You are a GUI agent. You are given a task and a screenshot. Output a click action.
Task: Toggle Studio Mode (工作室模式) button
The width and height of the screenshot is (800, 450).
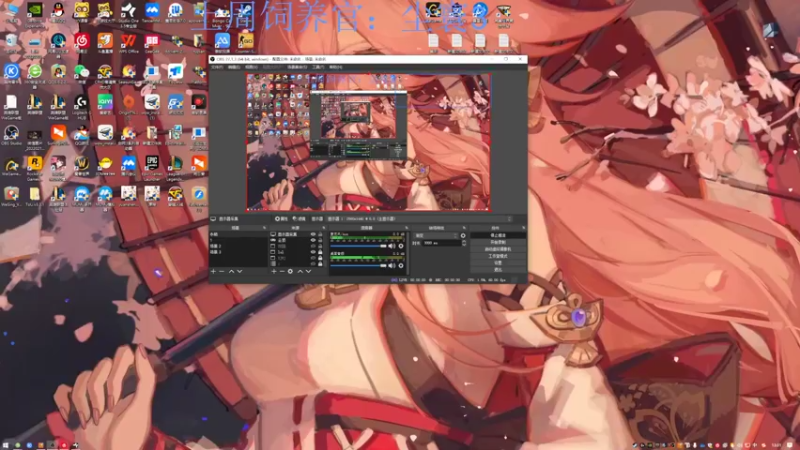(x=498, y=256)
